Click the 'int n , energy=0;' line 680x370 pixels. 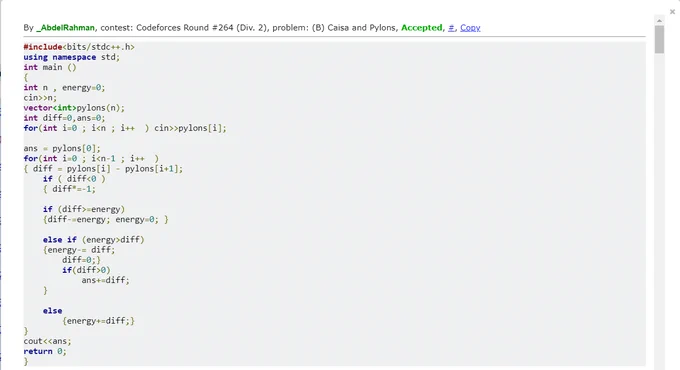coord(64,88)
